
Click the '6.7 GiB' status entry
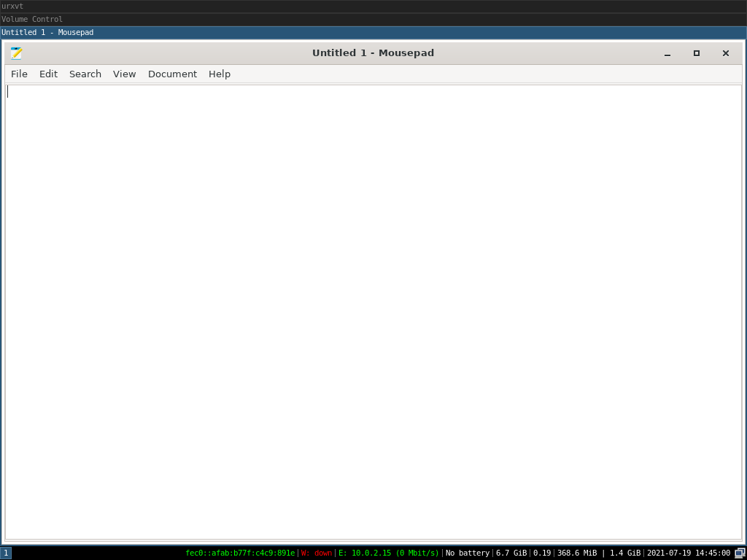(511, 553)
